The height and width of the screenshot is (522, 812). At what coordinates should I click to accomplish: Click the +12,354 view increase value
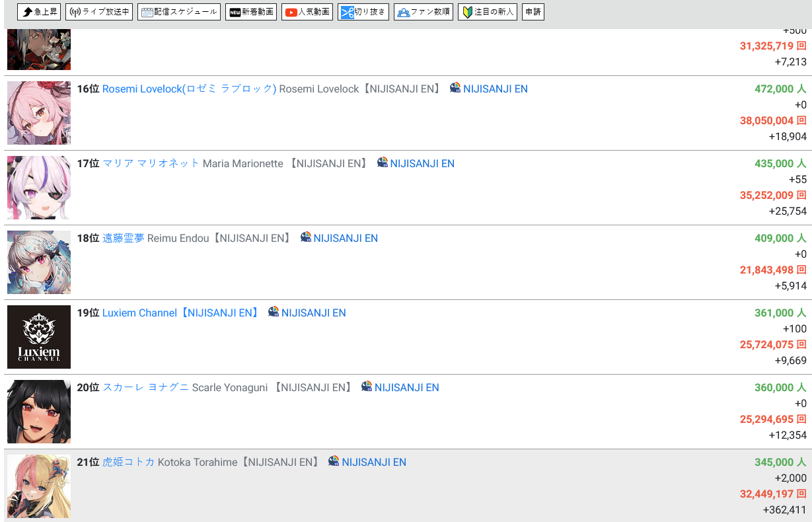(x=788, y=435)
